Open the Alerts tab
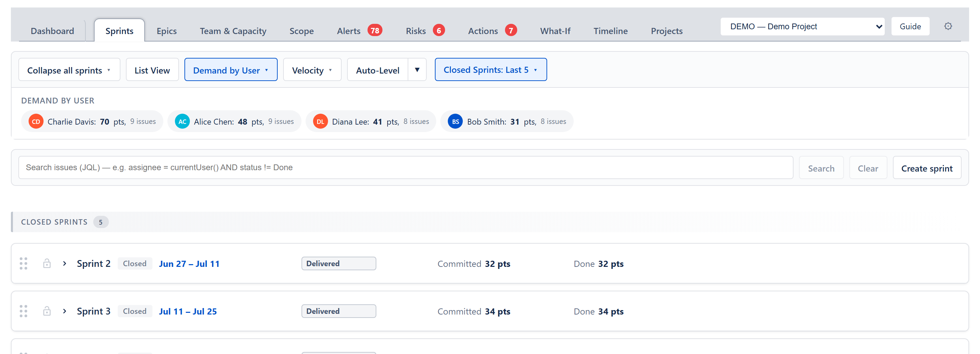The height and width of the screenshot is (354, 980). click(348, 31)
